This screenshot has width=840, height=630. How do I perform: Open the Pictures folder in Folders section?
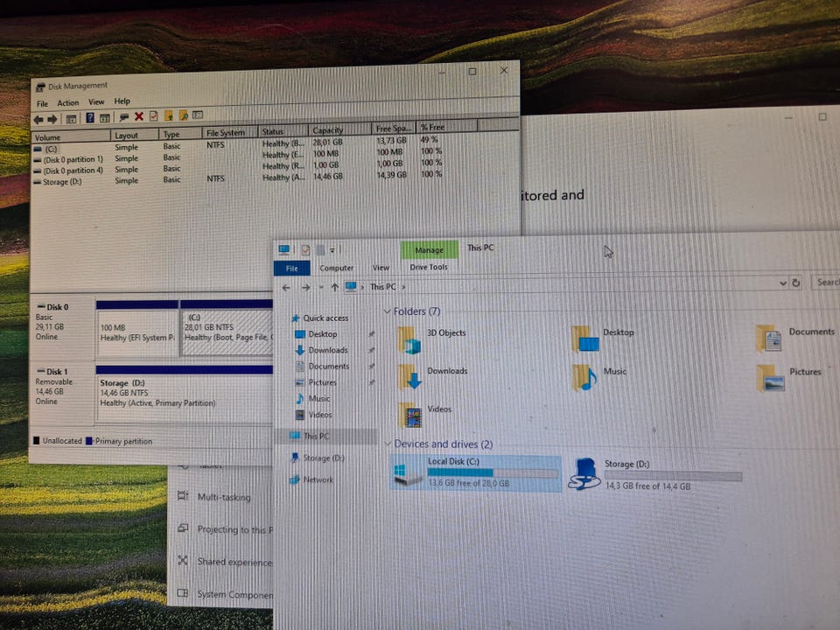(x=788, y=377)
